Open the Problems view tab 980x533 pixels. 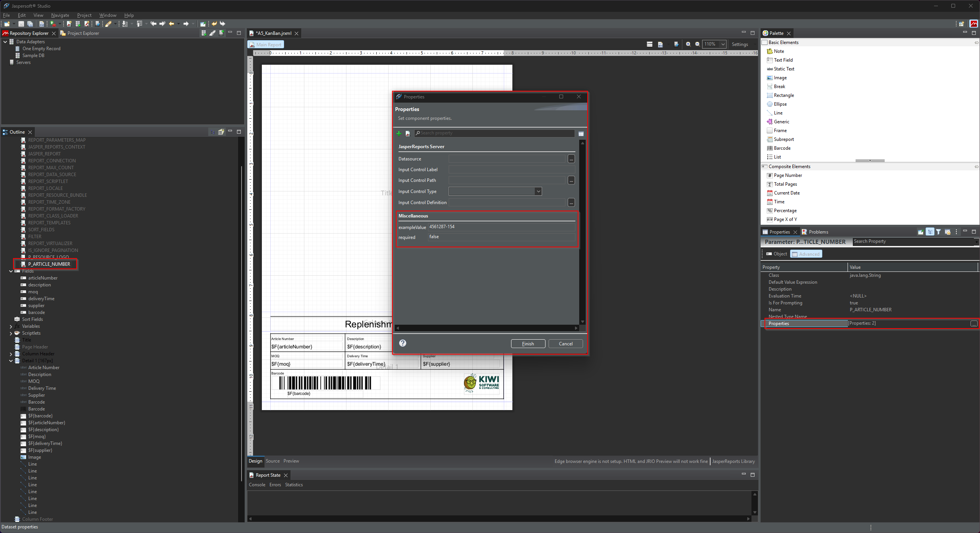pos(815,232)
